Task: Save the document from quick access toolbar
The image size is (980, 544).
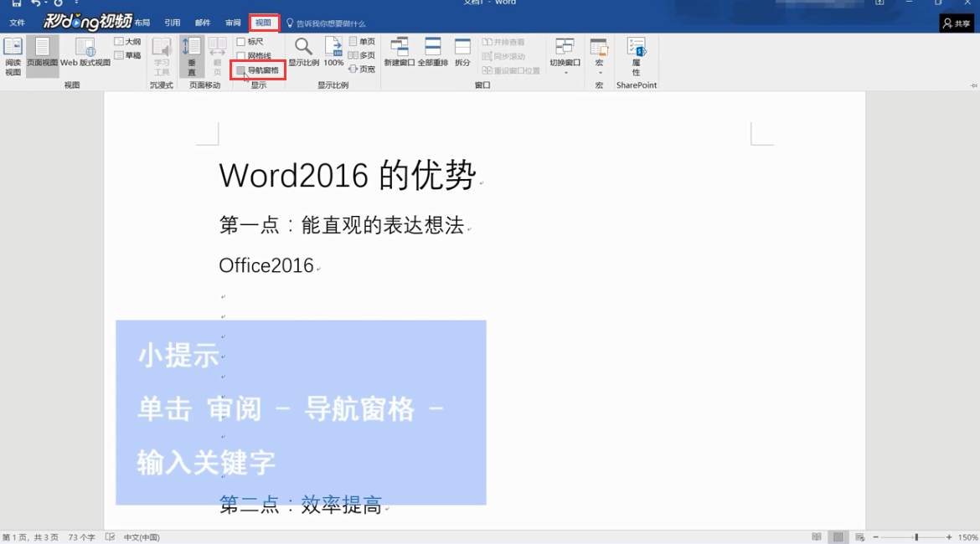Action: pyautogui.click(x=16, y=3)
